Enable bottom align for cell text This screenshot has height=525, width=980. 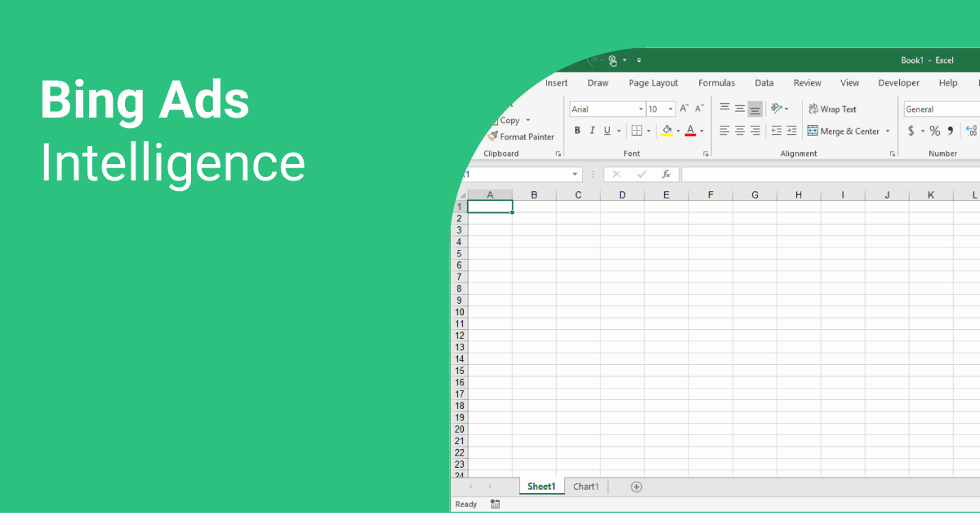(x=753, y=109)
